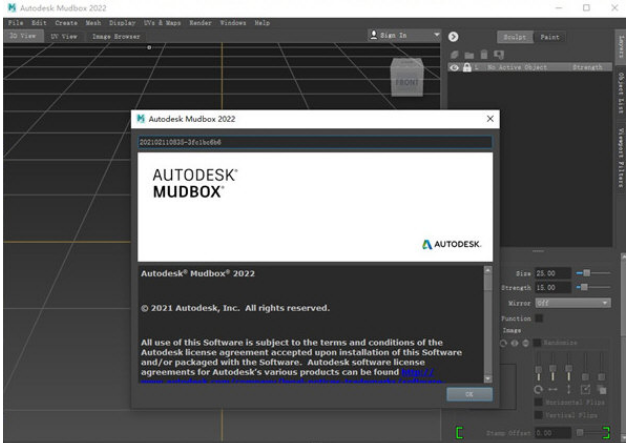627x443 pixels.
Task: Open the Edit menu
Action: (x=39, y=23)
